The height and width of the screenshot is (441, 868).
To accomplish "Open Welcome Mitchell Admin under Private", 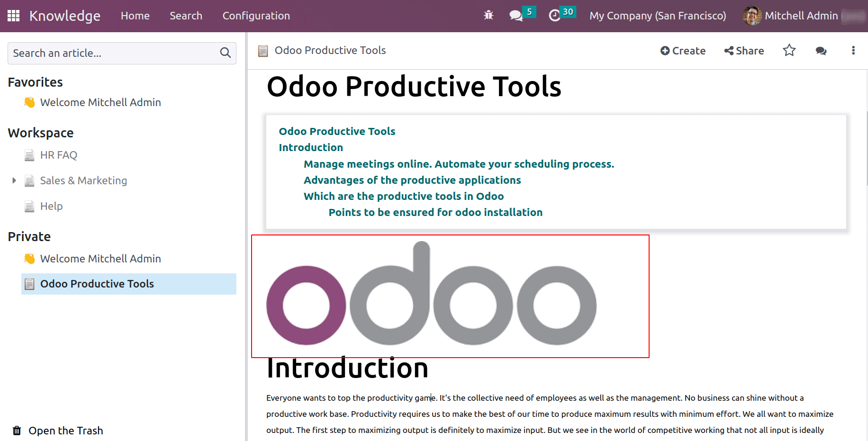I will [100, 259].
